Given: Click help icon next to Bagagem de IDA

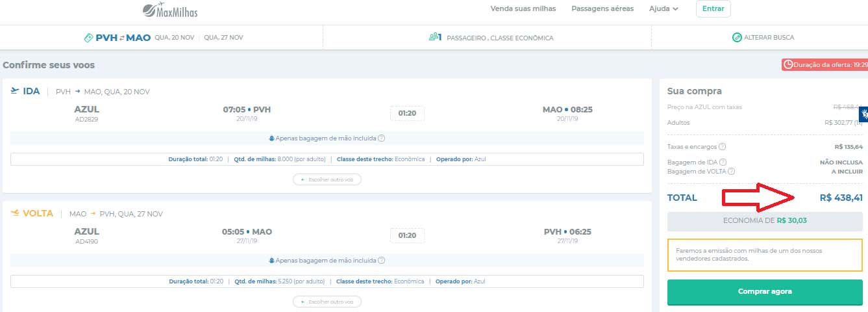Looking at the screenshot, I should 723,162.
